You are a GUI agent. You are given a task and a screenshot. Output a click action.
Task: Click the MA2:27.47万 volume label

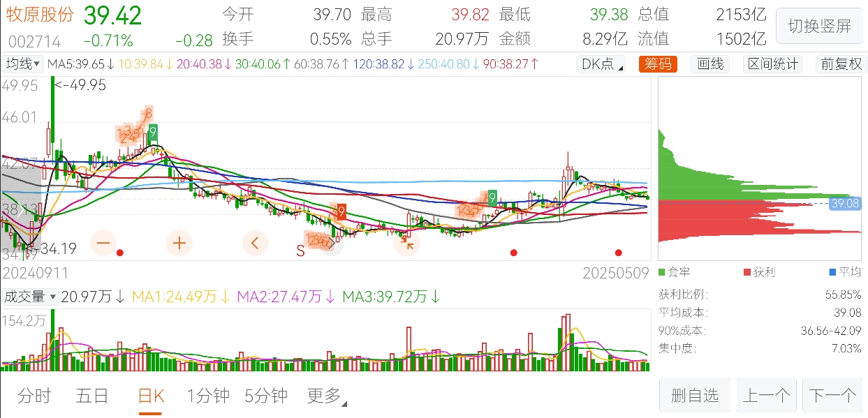pyautogui.click(x=286, y=297)
